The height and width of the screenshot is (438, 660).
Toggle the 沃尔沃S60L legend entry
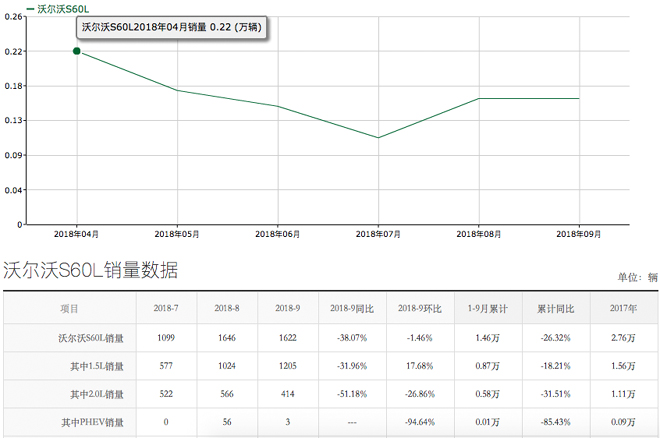57,9
